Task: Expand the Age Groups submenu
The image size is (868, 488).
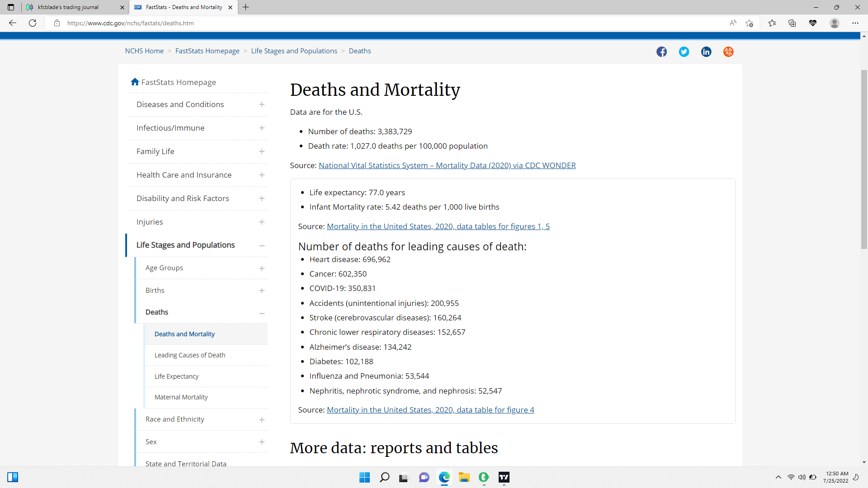Action: [x=262, y=268]
